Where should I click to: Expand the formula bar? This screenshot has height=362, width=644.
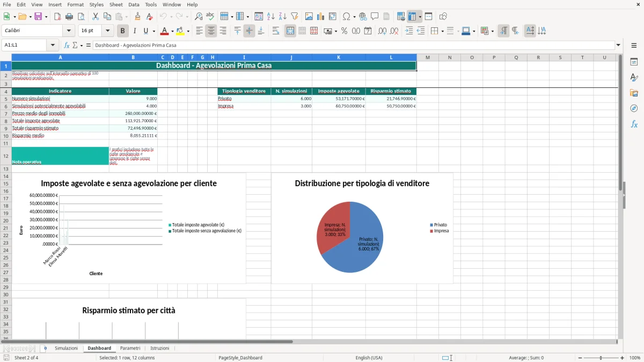(618, 46)
